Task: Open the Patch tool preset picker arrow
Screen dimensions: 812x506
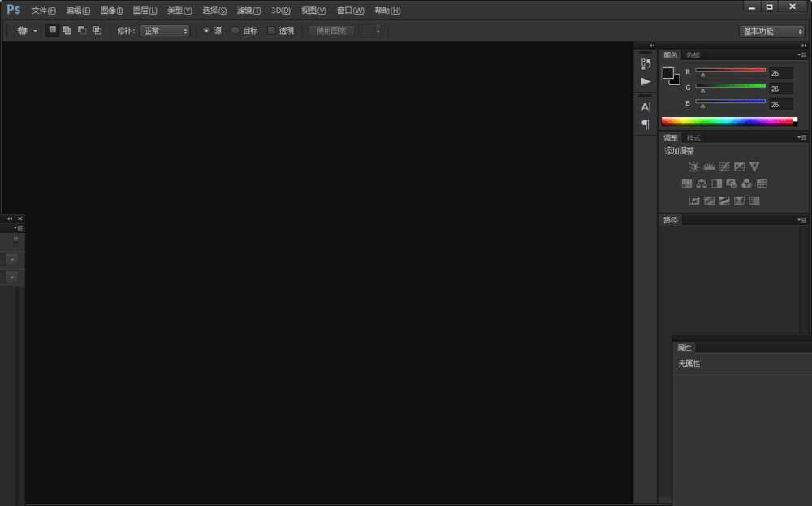Action: coord(36,31)
